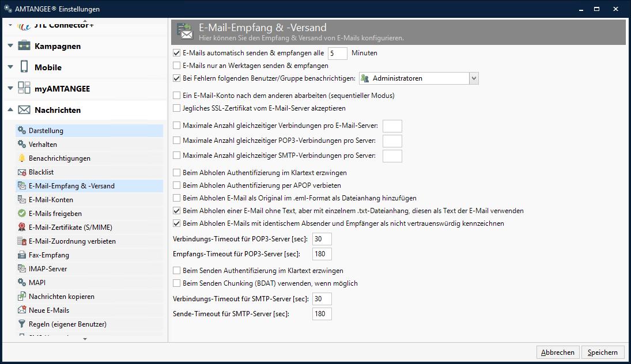This screenshot has width=631, height=364.
Task: Click the IMAP-Server icon
Action: coord(22,268)
